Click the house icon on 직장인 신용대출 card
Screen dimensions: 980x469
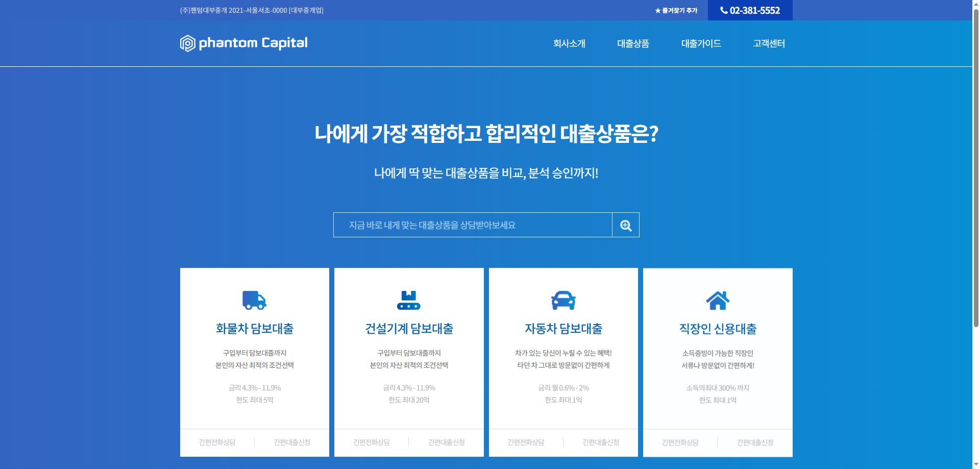(x=718, y=301)
